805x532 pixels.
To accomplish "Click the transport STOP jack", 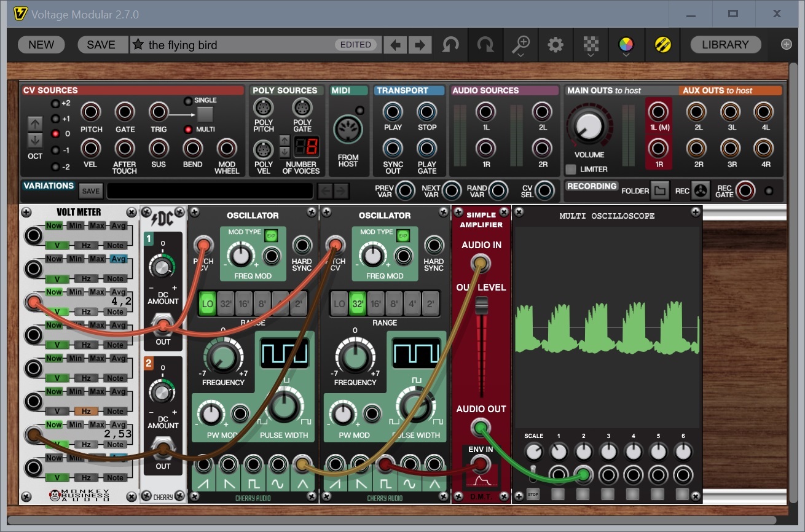I will click(426, 112).
